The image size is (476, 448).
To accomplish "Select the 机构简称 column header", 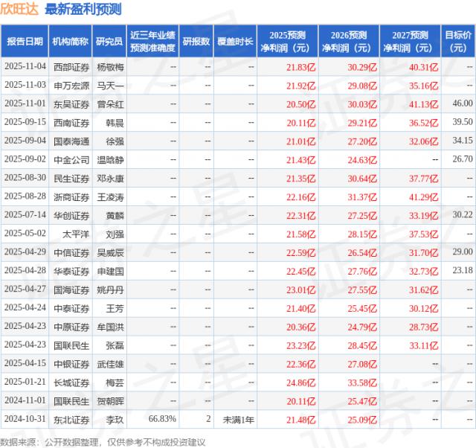I will point(70,41).
